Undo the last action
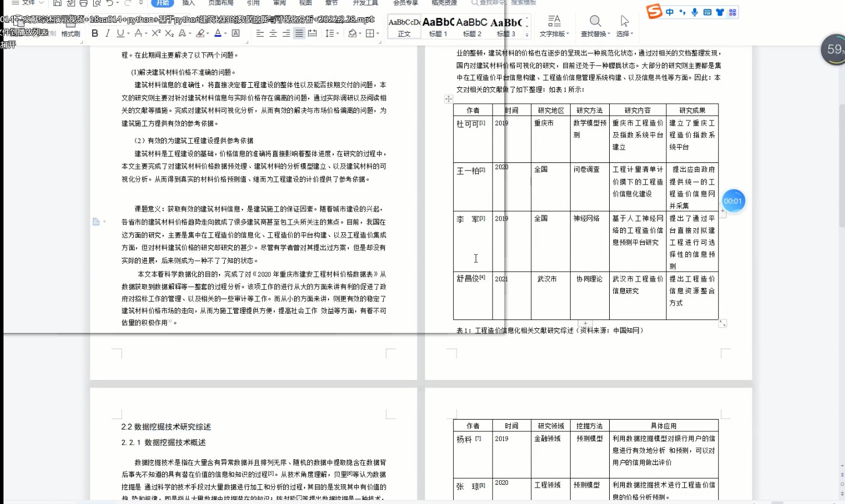 coord(109,3)
